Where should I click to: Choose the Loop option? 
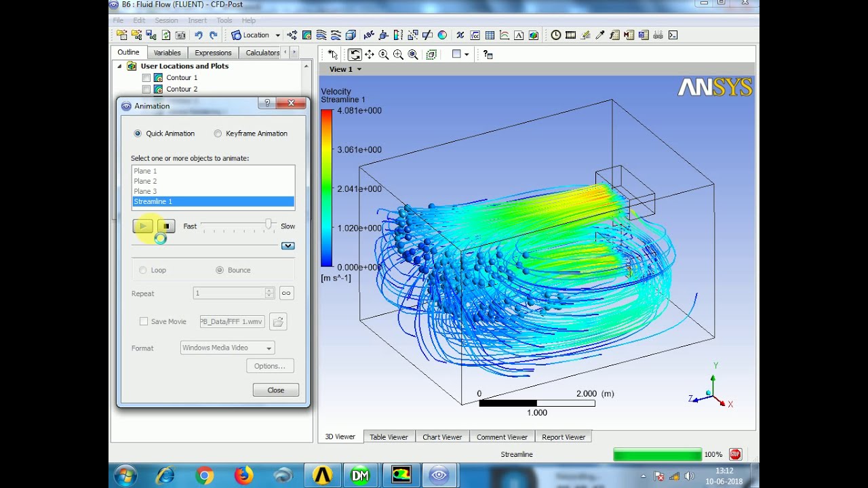click(142, 270)
